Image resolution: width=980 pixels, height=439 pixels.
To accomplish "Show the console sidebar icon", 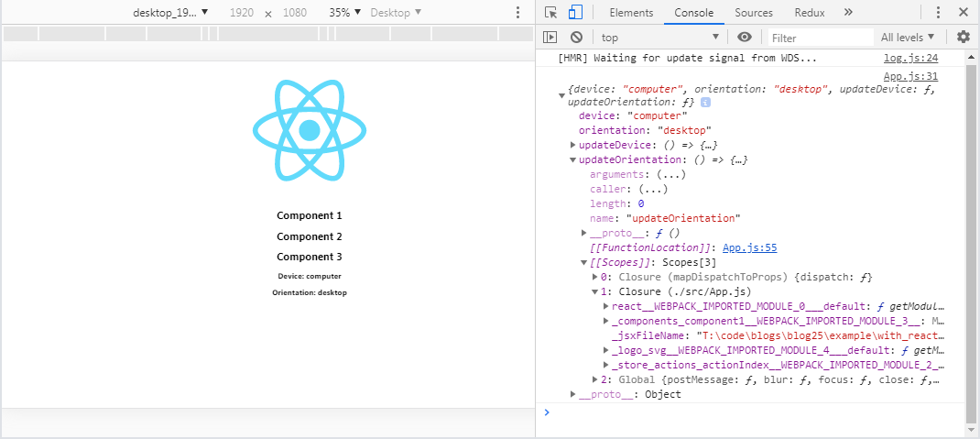I will [x=550, y=38].
